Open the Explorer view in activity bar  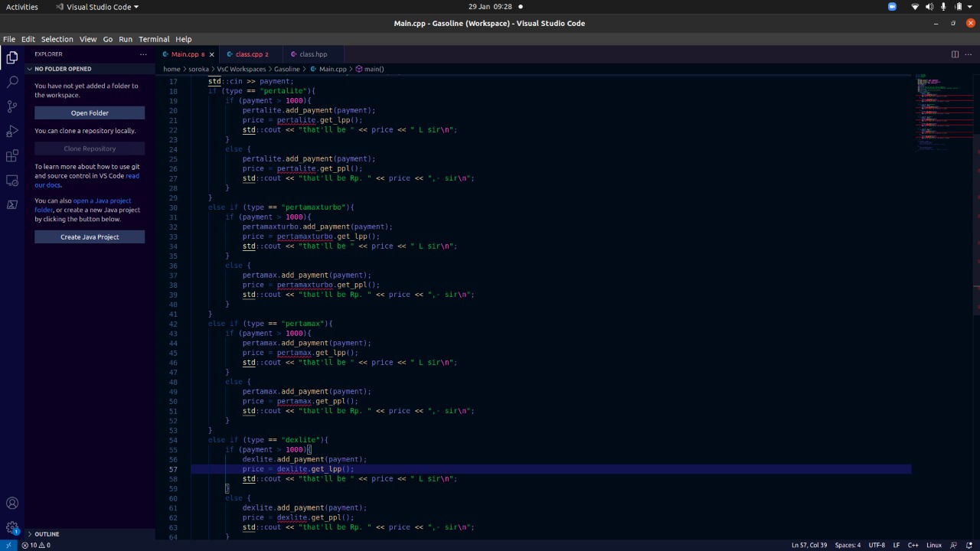[x=12, y=57]
